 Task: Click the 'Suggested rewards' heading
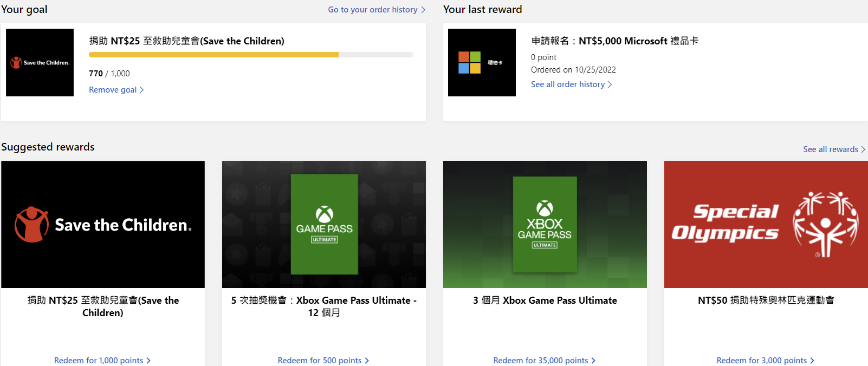coord(48,147)
